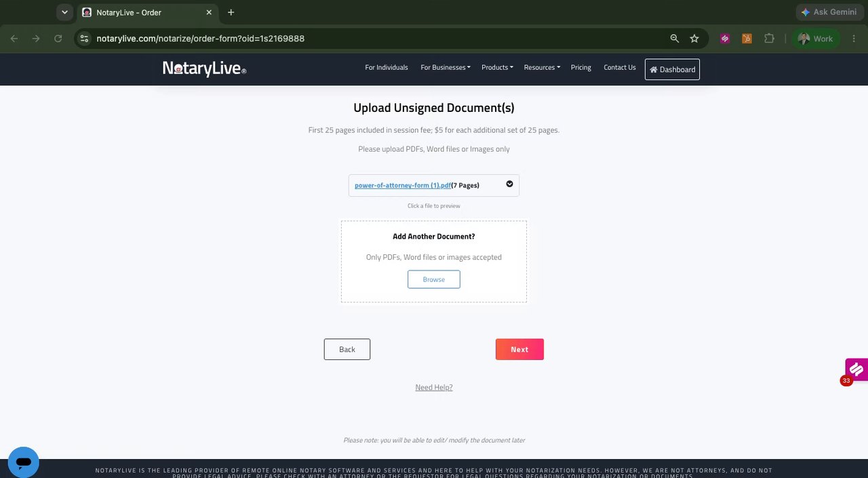Close the NotaryLive - Order tab
Screen dimensions: 868x478
(x=209, y=12)
